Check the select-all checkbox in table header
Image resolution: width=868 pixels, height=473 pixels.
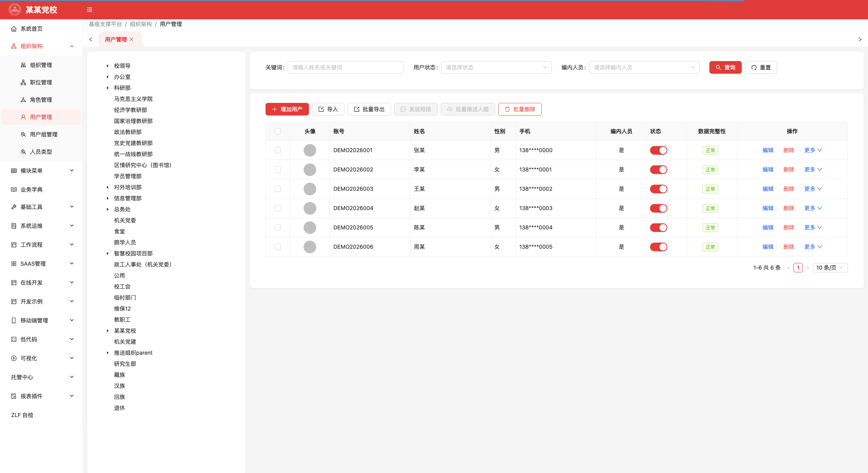[278, 131]
